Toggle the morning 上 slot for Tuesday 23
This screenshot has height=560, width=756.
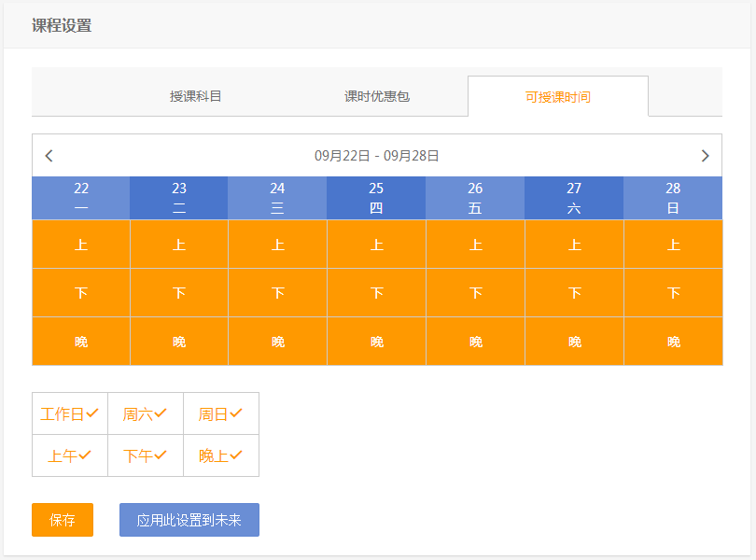(x=179, y=245)
